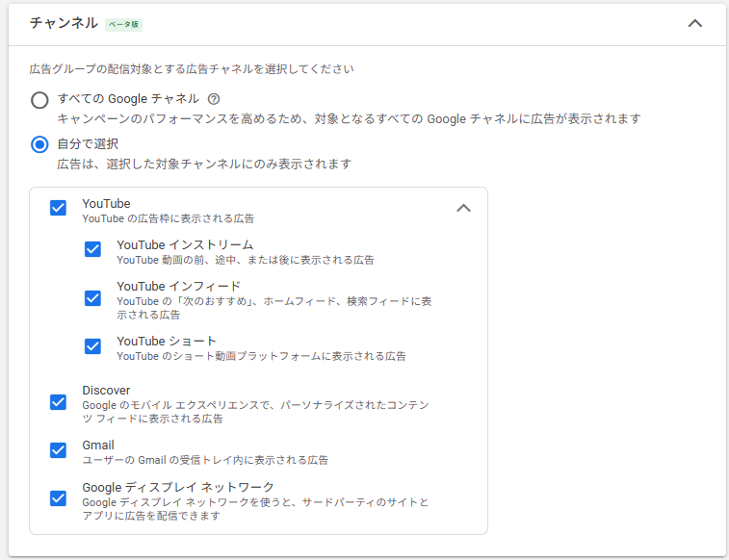Select the 自分で選択 radio button
The width and height of the screenshot is (729, 560).
(39, 144)
